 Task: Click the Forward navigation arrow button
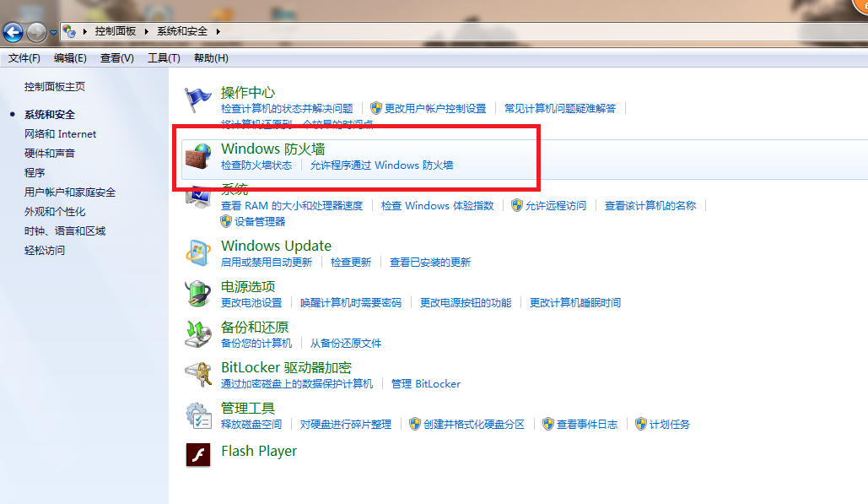point(36,32)
